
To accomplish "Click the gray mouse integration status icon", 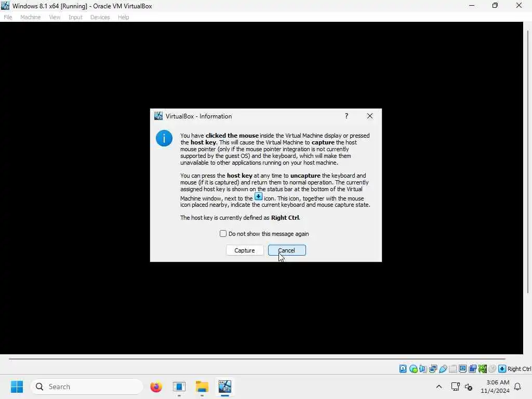I will pos(493,369).
